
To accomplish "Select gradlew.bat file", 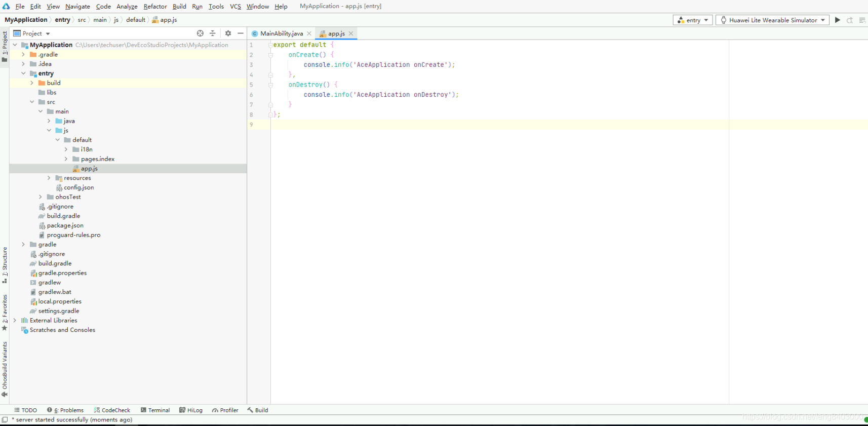I will tap(55, 292).
